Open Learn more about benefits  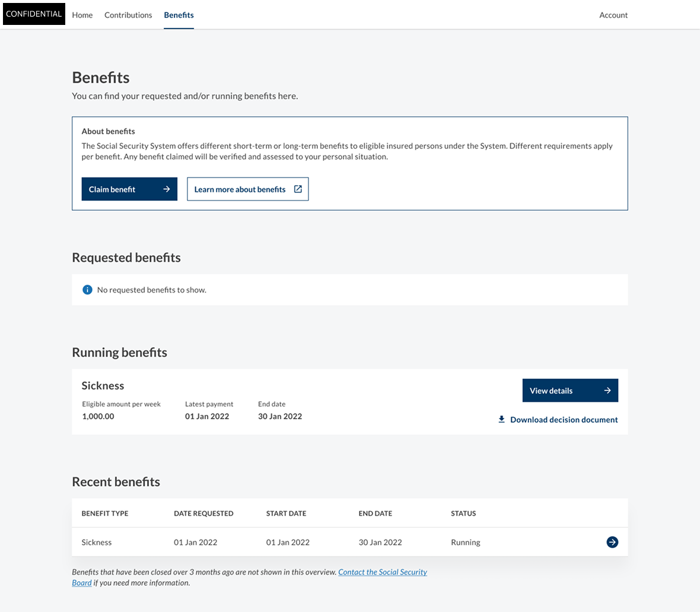(240, 189)
